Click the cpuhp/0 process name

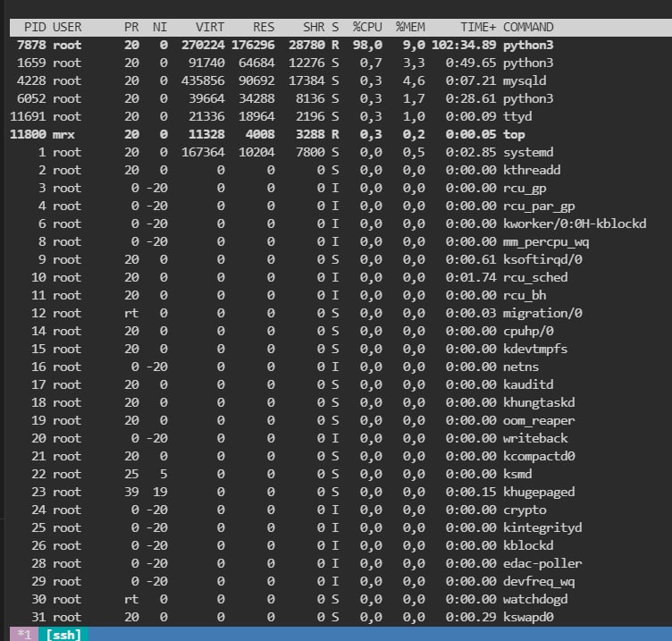(528, 331)
